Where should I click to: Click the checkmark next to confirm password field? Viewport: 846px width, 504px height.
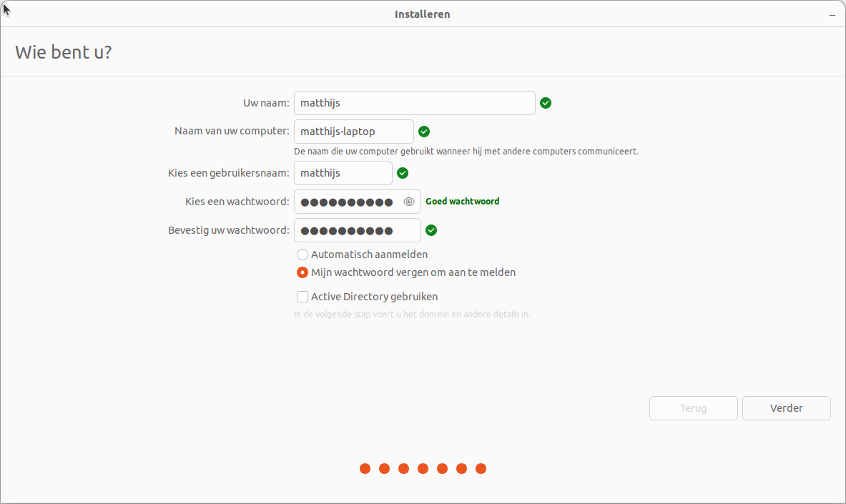click(x=431, y=230)
